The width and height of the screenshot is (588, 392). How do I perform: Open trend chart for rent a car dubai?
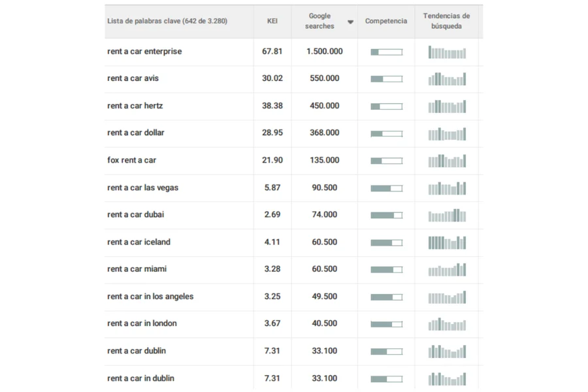tap(447, 216)
